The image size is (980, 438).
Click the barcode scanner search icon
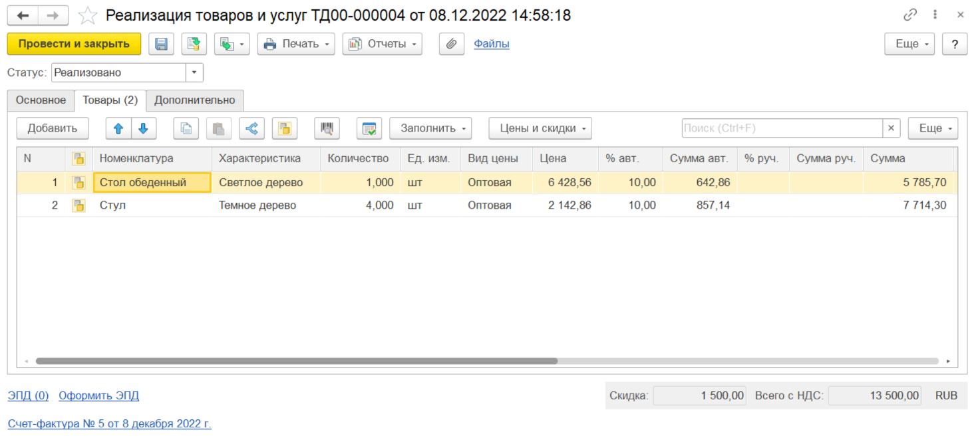327,128
